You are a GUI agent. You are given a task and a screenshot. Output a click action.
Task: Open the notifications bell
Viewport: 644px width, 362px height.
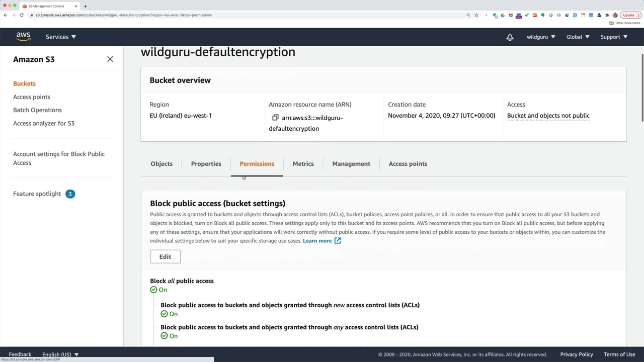pos(510,37)
